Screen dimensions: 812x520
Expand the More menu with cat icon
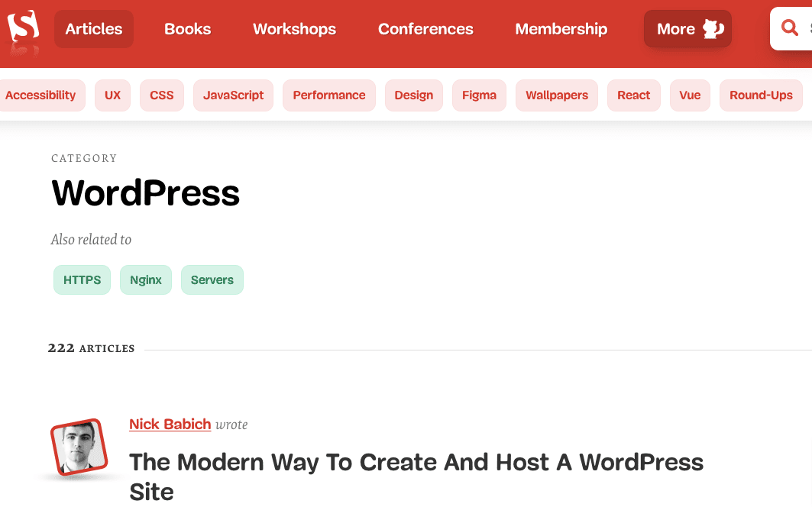pyautogui.click(x=687, y=29)
